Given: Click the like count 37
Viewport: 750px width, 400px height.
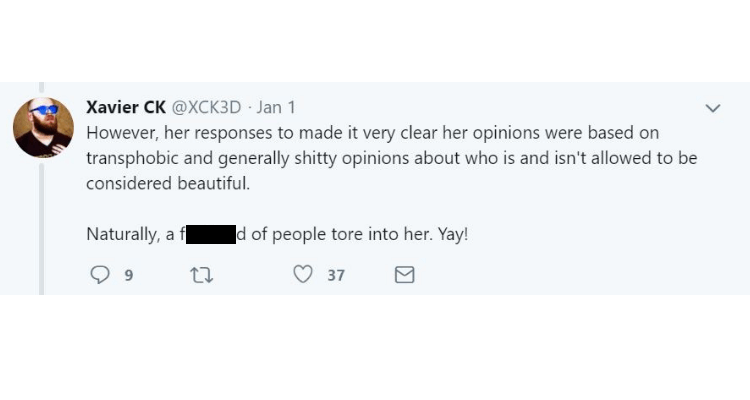Looking at the screenshot, I should (x=336, y=275).
